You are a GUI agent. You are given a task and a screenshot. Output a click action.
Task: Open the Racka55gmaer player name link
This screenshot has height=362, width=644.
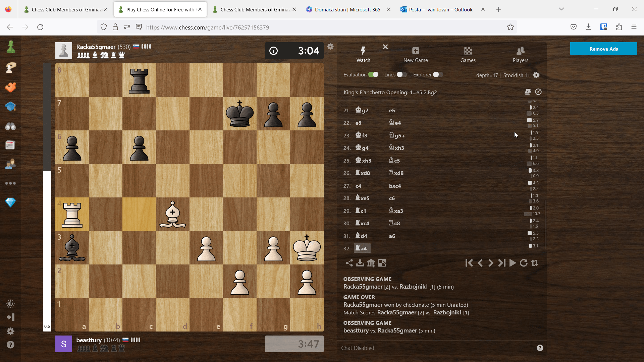[96, 47]
